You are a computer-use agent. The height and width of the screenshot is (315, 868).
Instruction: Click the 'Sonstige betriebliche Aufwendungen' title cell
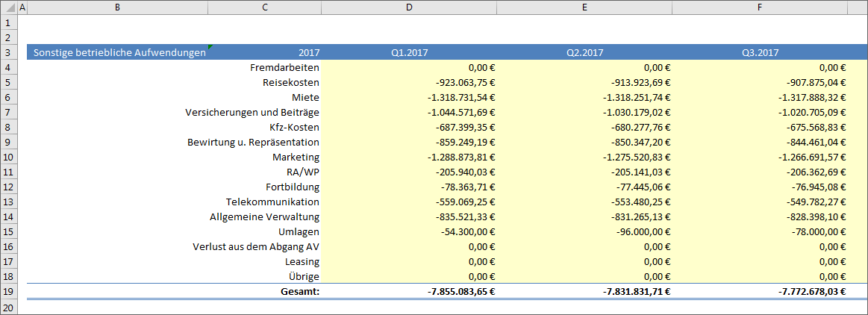click(x=119, y=53)
